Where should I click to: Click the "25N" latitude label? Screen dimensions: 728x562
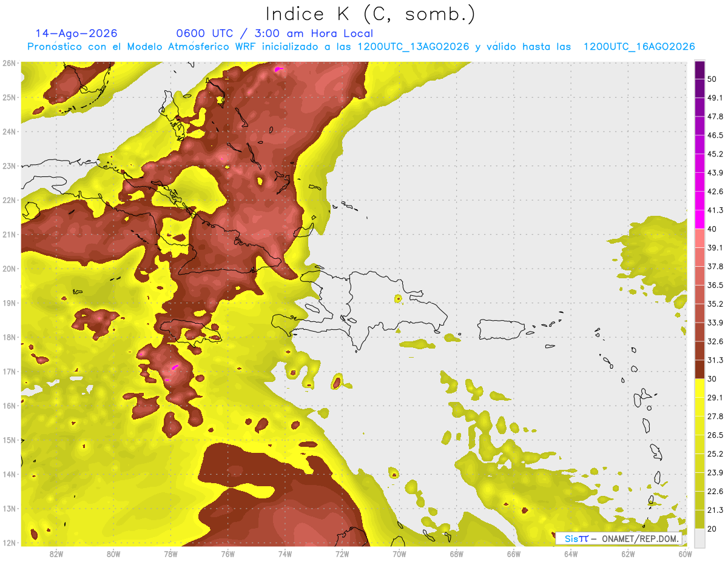[x=8, y=97]
